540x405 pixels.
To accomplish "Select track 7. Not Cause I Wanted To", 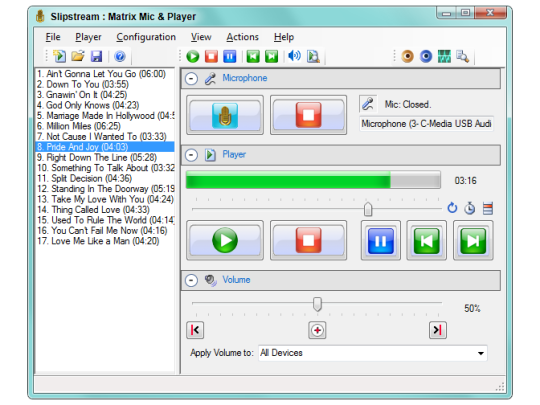I will pyautogui.click(x=105, y=136).
